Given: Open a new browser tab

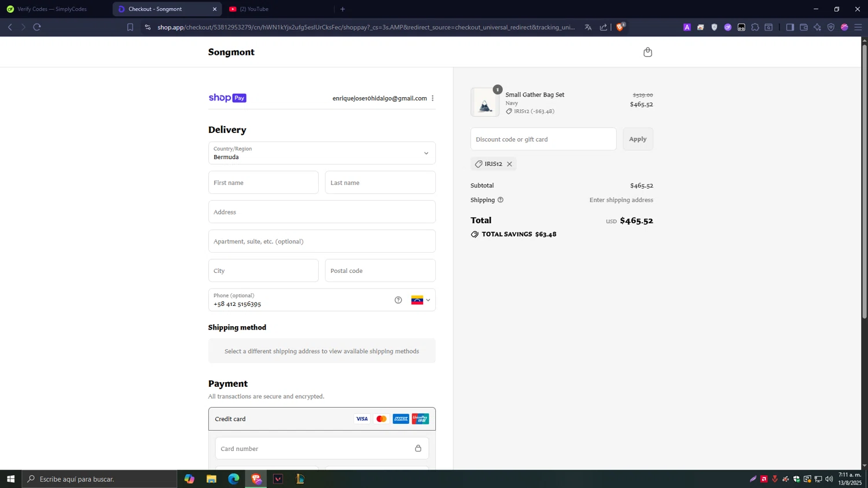Looking at the screenshot, I should coord(343,9).
